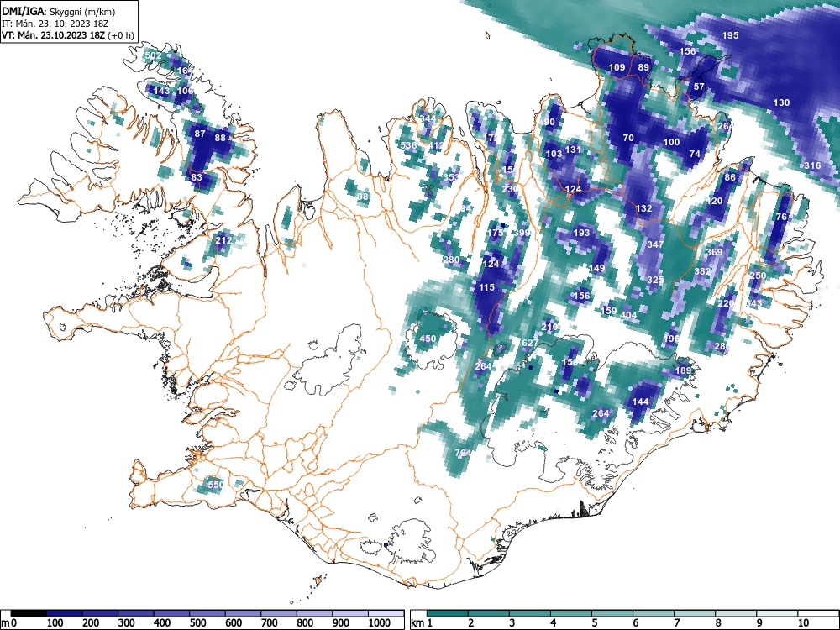This screenshot has height=630, width=840.
Task: Click the '347' visibility value
Action: pyautogui.click(x=656, y=244)
